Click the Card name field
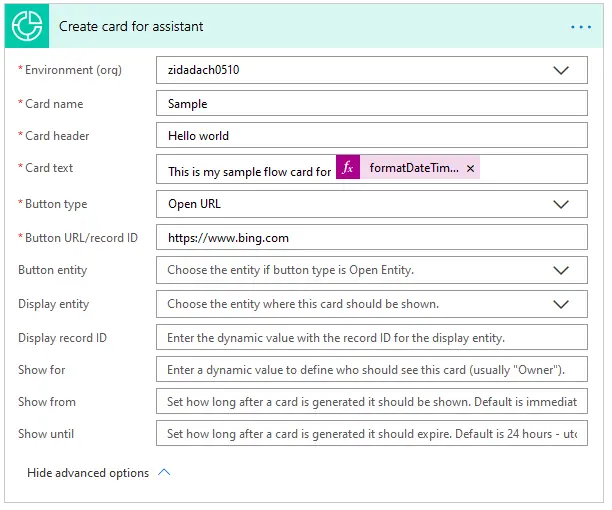The height and width of the screenshot is (510, 612). [372, 104]
